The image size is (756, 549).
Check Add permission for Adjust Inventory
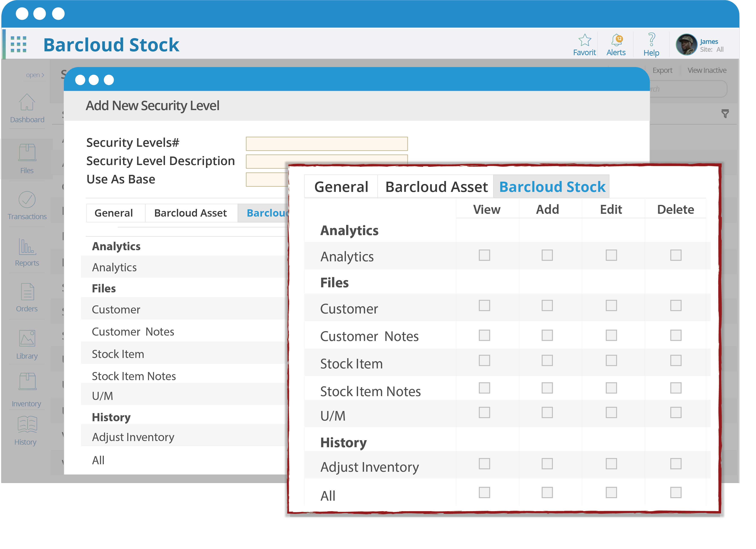point(547,464)
